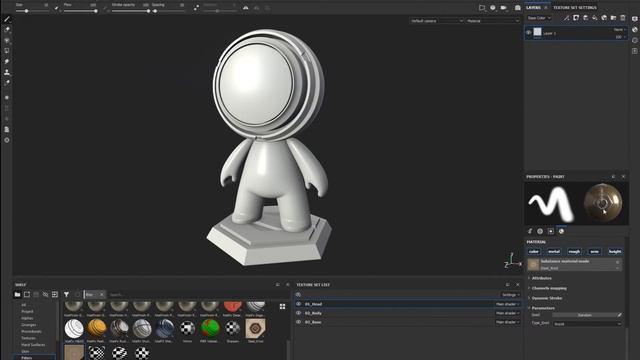The image size is (640, 360).
Task: Remove the Shelf search filter tag
Action: (x=102, y=294)
